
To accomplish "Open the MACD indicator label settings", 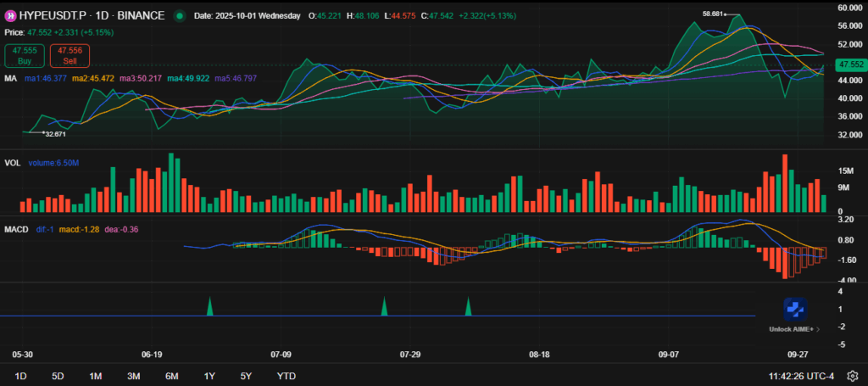I will point(15,229).
